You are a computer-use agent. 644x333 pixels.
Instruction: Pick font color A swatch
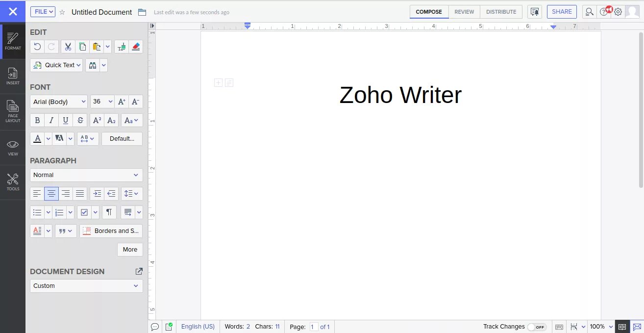click(37, 139)
